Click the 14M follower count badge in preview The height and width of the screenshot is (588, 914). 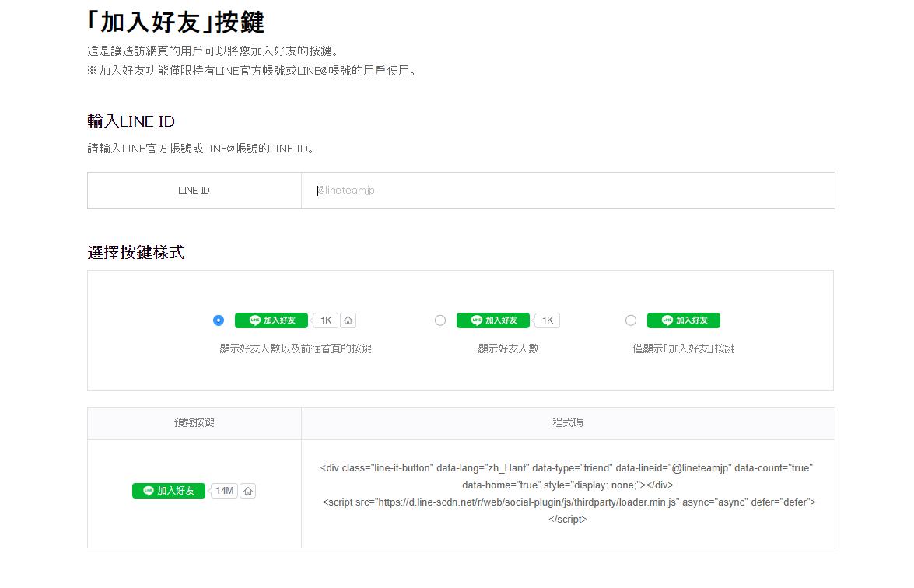click(x=224, y=491)
